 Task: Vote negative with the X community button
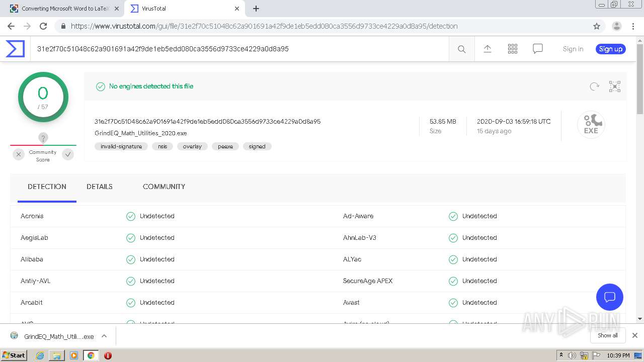pos(19,155)
